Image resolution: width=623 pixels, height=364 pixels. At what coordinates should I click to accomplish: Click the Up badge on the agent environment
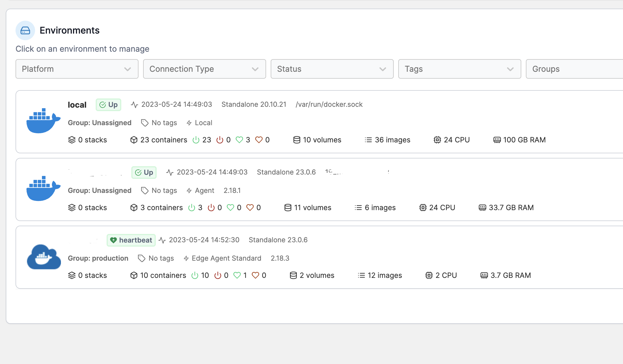(144, 173)
